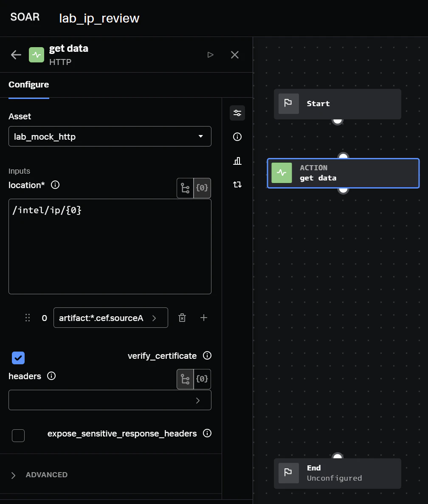Click the green get data HTTP icon in panel header
This screenshot has height=504, width=428.
pyautogui.click(x=37, y=55)
